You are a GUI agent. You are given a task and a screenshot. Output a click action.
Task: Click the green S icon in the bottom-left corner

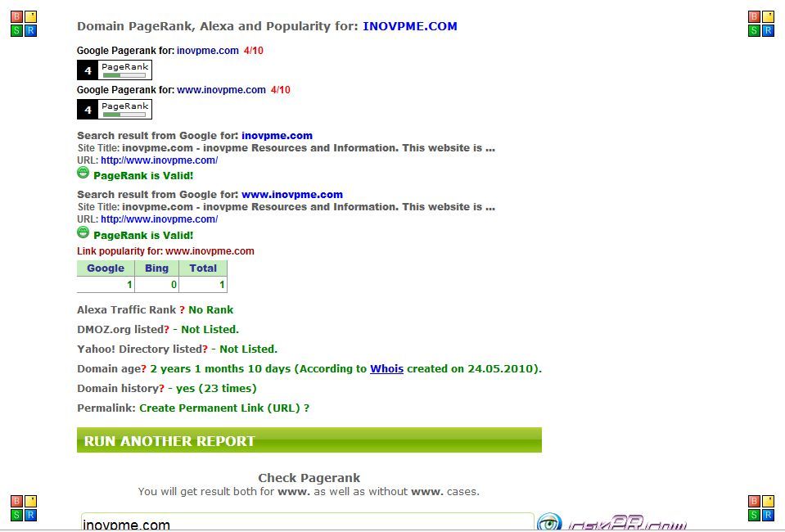(x=16, y=515)
